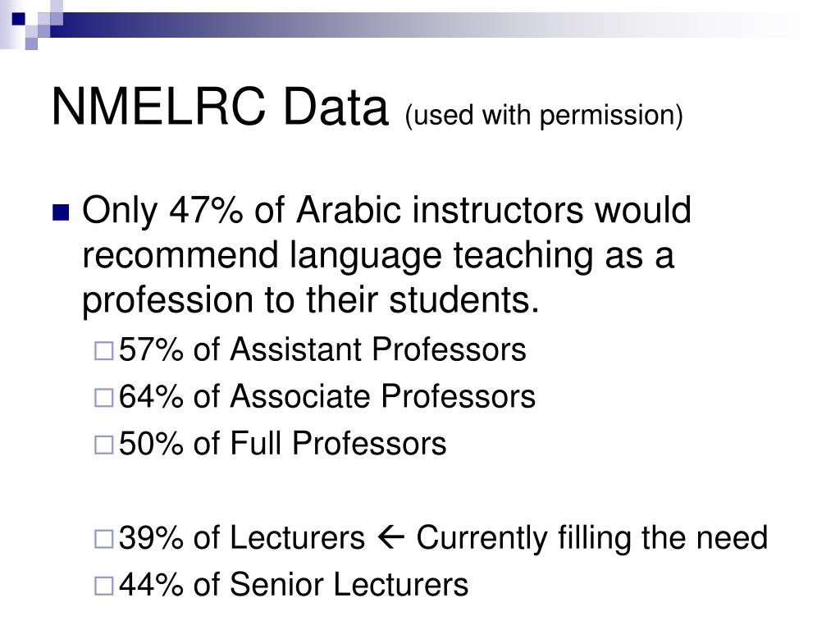Click the "Currently filling the need" annotation

592,538
